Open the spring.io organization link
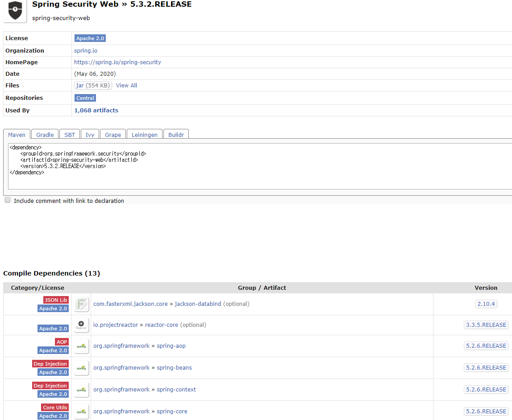This screenshot has height=420, width=512. click(86, 50)
